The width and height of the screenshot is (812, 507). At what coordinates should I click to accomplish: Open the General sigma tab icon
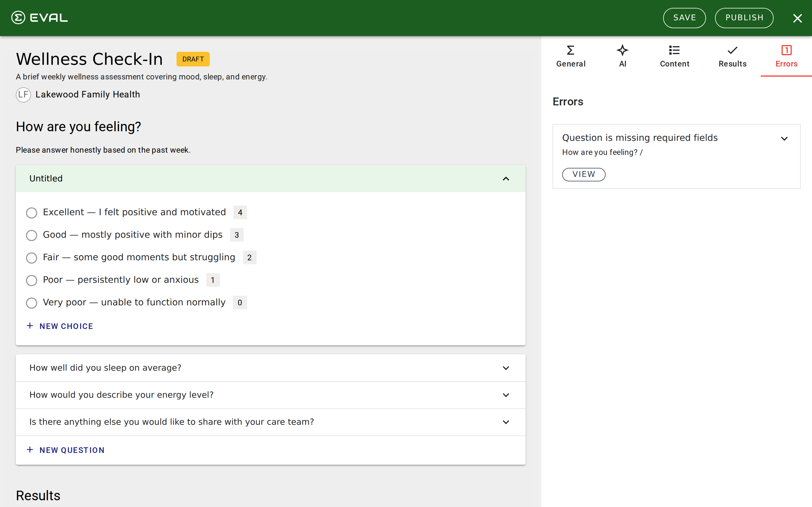tap(570, 50)
